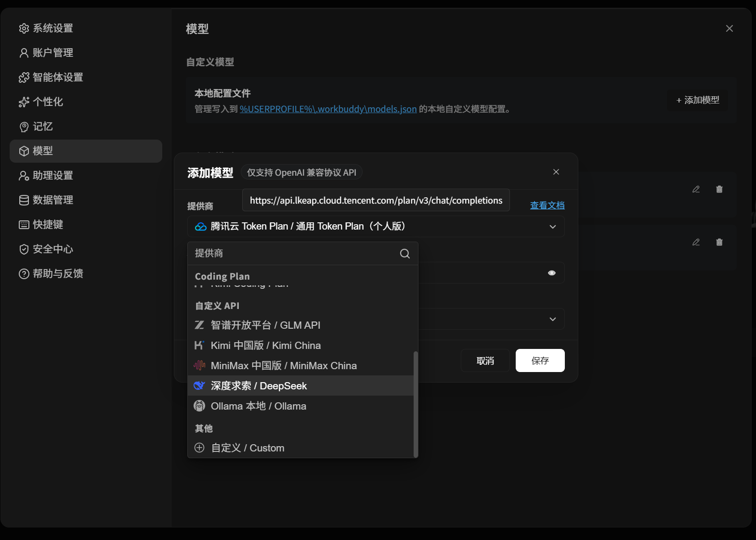Click the 取消 button

click(x=485, y=360)
